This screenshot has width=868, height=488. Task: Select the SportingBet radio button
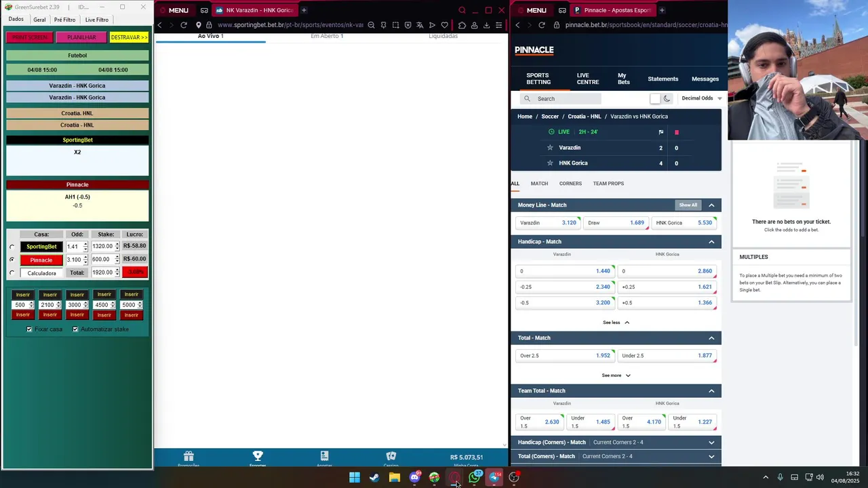tap(12, 247)
